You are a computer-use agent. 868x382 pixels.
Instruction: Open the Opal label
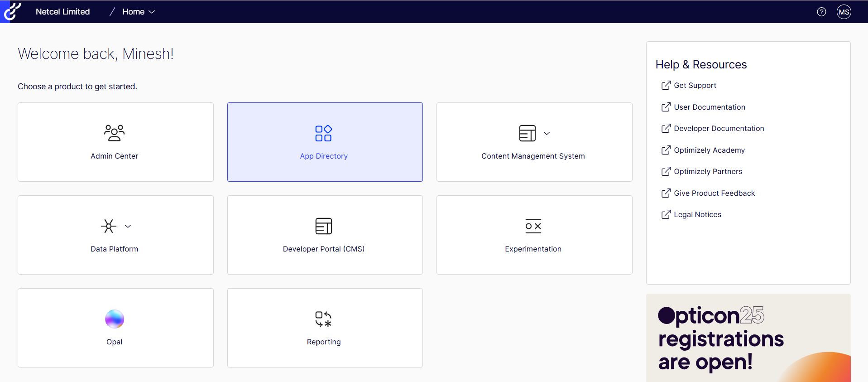point(115,342)
